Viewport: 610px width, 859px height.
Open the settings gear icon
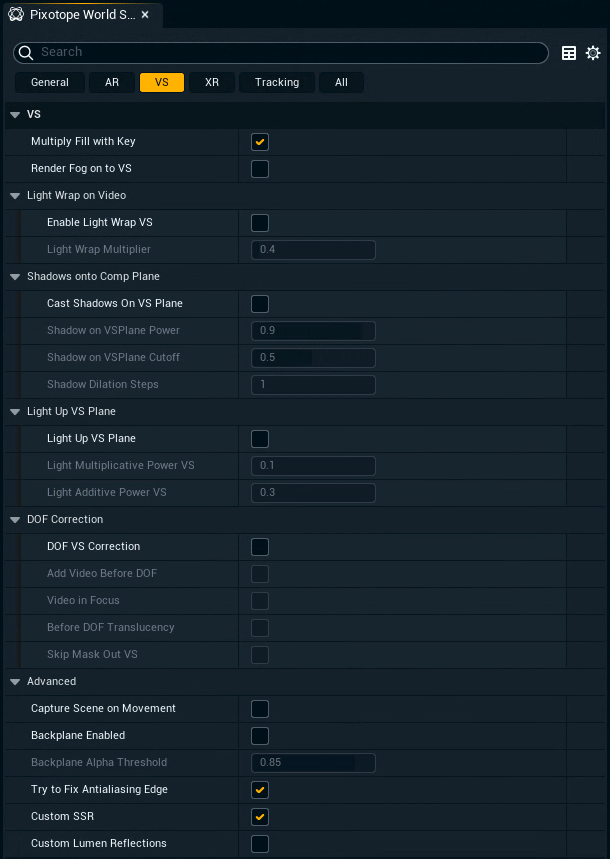coord(593,53)
